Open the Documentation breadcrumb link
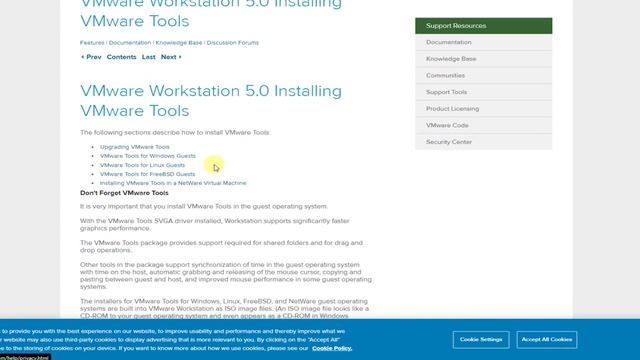Image resolution: width=640 pixels, height=360 pixels. coord(130,42)
